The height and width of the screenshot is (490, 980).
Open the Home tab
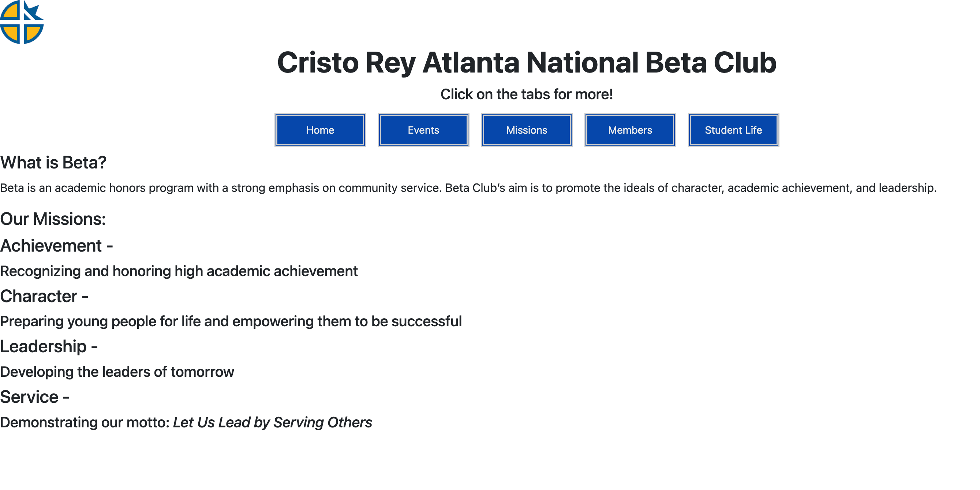coord(320,130)
